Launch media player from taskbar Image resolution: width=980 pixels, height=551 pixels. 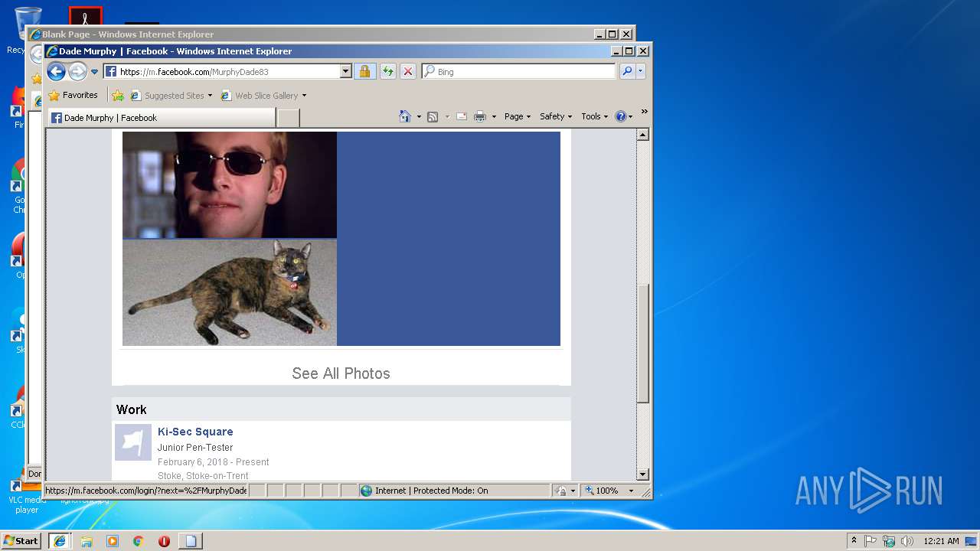coord(113,541)
